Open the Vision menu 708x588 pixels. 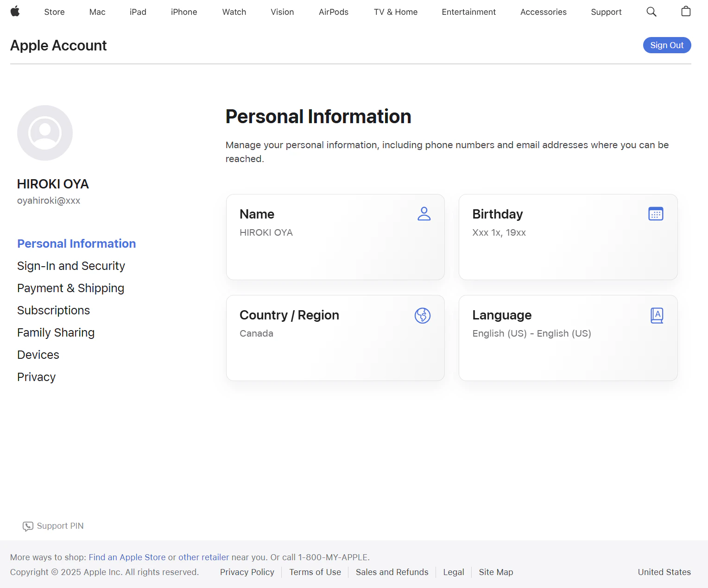click(x=282, y=12)
